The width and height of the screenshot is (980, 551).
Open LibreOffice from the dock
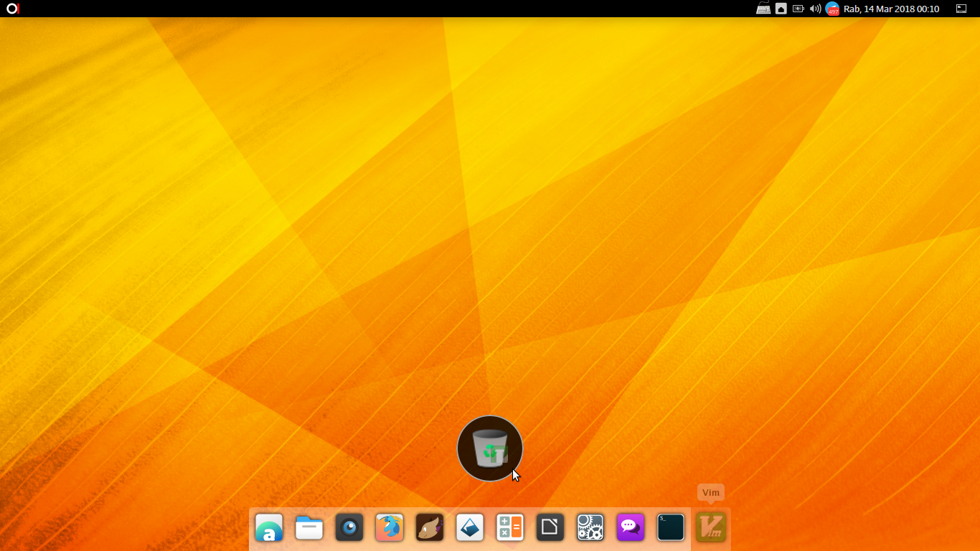550,528
